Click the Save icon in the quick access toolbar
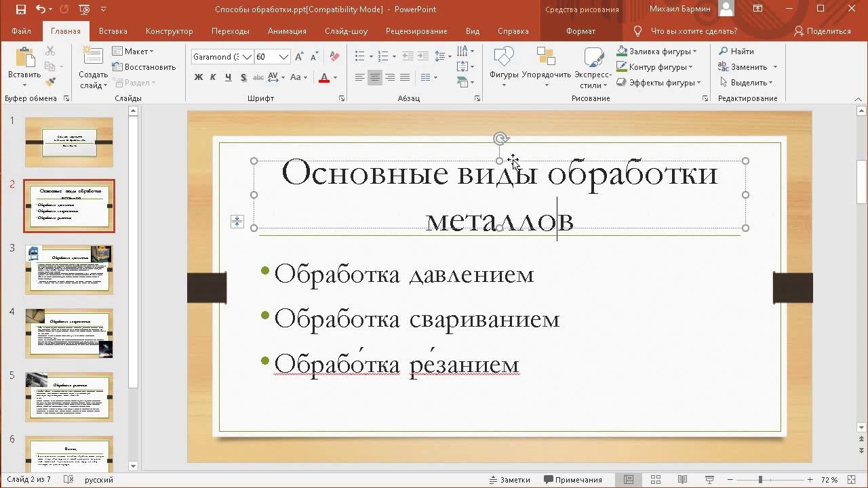The height and width of the screenshot is (488, 868). [20, 9]
